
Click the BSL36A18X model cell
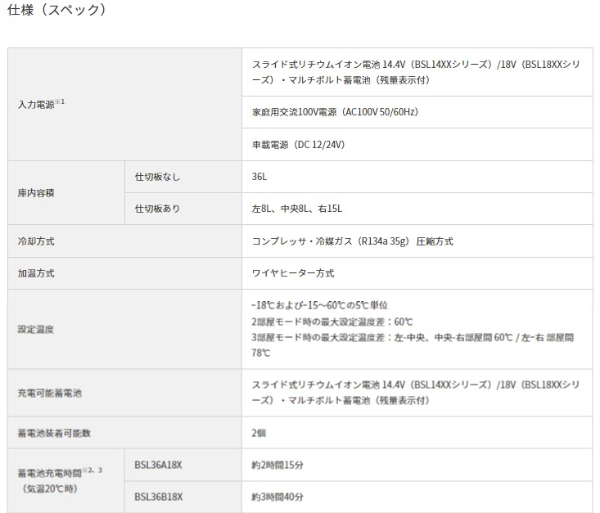pos(183,465)
